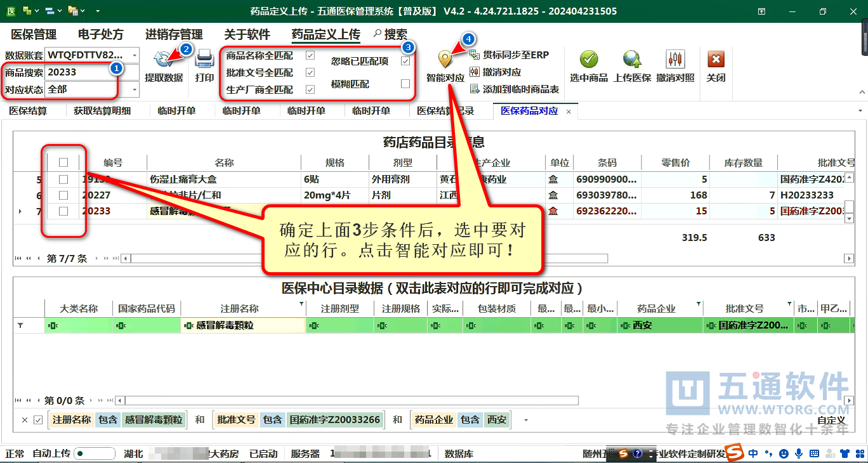Click the Sogou S input method icon

click(735, 453)
